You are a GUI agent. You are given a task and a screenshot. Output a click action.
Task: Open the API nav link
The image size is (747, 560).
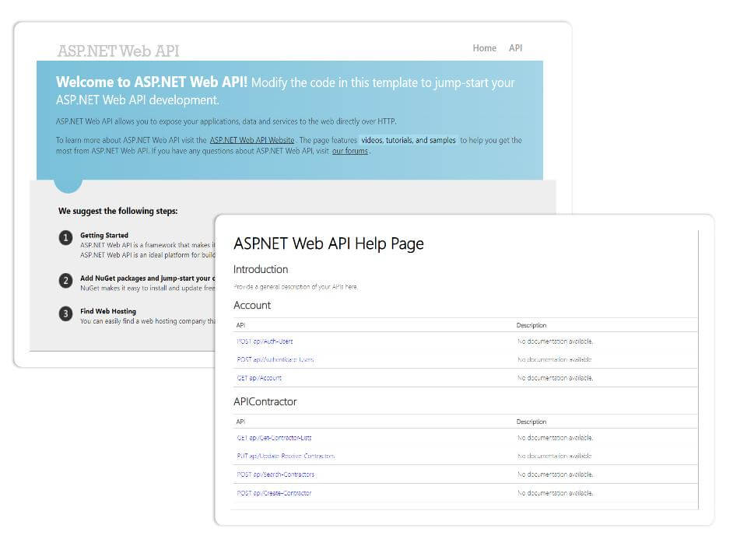pyautogui.click(x=515, y=48)
